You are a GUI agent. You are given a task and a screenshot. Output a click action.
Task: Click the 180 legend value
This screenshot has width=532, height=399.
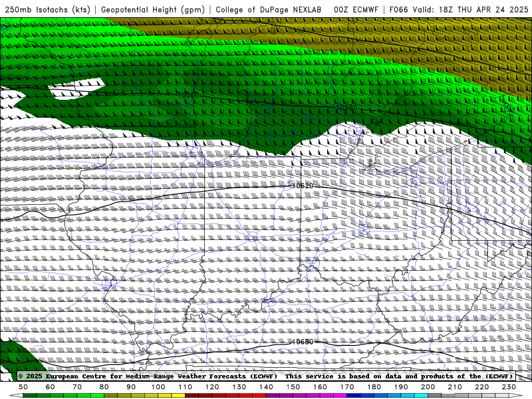(374, 387)
